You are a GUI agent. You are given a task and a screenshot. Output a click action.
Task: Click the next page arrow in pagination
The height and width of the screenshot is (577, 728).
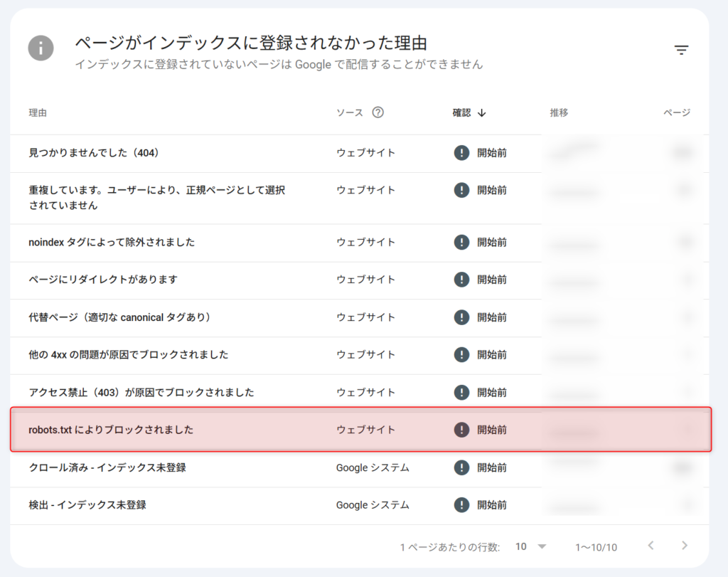(683, 546)
